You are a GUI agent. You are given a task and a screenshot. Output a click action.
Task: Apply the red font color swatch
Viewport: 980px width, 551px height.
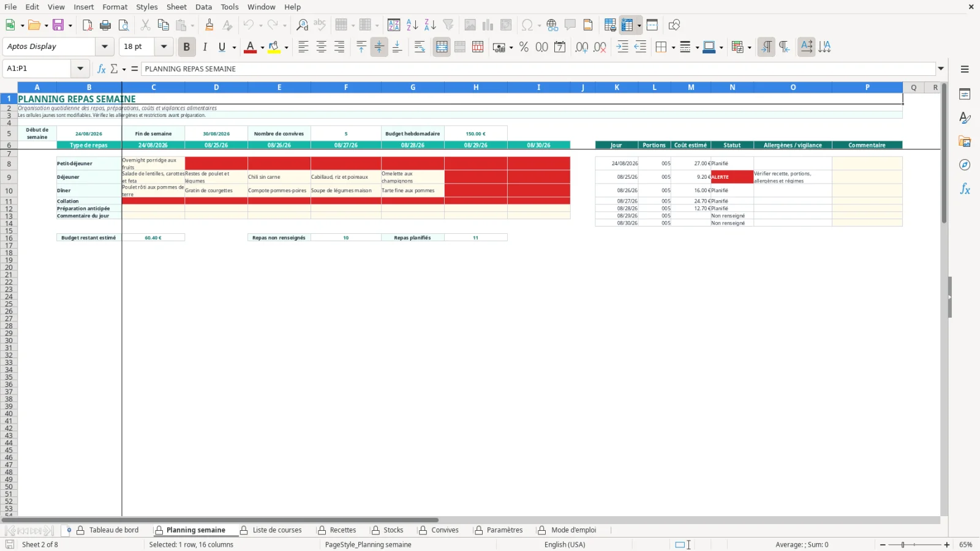pyautogui.click(x=250, y=47)
